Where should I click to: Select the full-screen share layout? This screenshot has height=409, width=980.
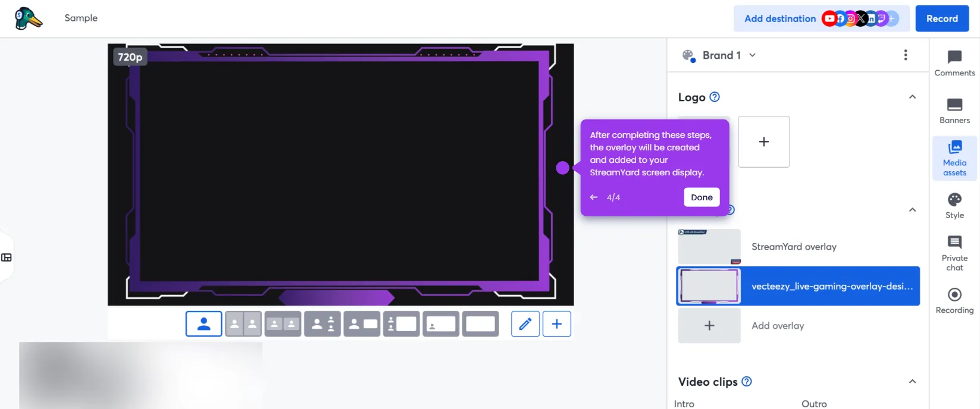click(480, 324)
